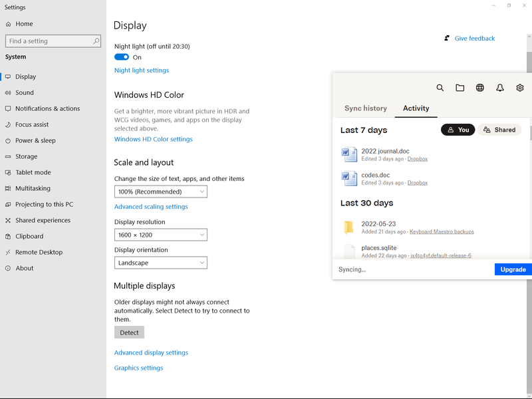Open the Display orientation Landscape dropdown
The width and height of the screenshot is (532, 399).
point(161,263)
